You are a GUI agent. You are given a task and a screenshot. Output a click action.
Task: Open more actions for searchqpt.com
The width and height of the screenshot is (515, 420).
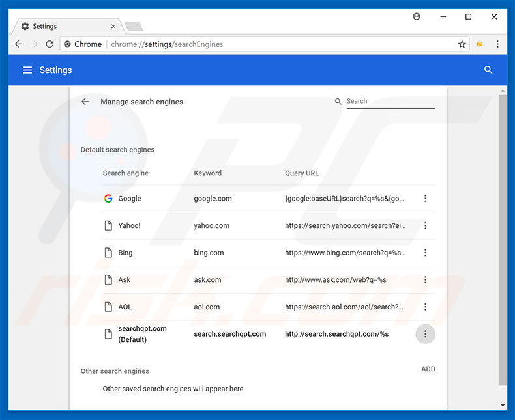(x=425, y=334)
